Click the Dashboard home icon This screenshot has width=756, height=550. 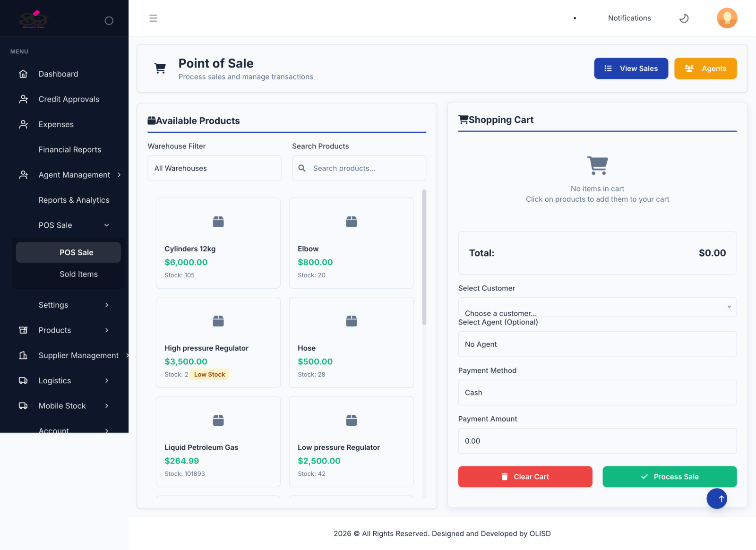coord(23,74)
